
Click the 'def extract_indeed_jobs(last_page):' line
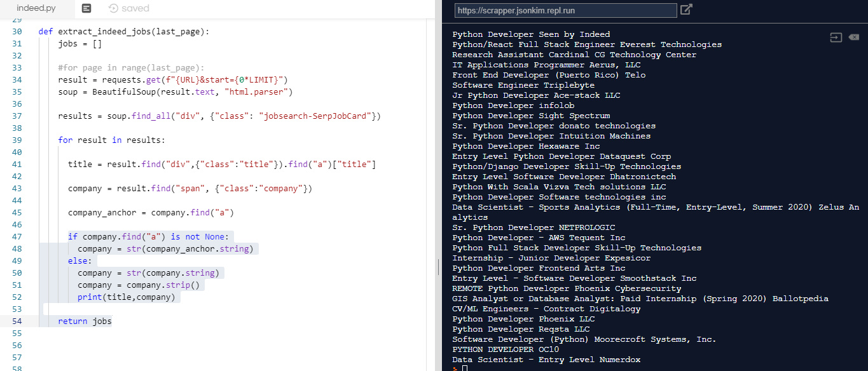click(x=123, y=31)
